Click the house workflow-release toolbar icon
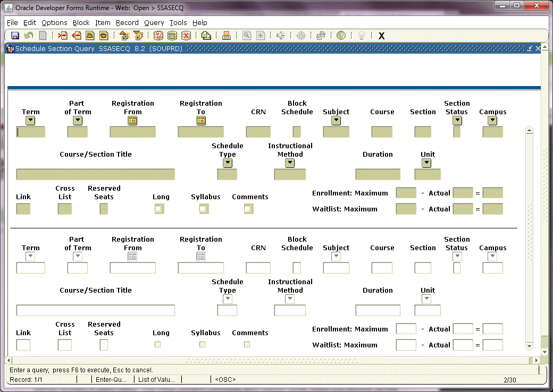The height and width of the screenshot is (392, 553). (x=321, y=36)
